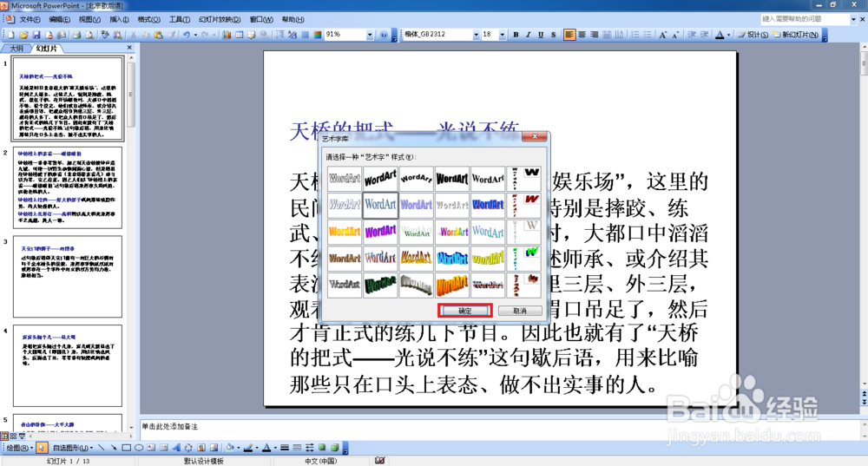Open the 文件 (File) menu
868x466 pixels.
[x=30, y=19]
